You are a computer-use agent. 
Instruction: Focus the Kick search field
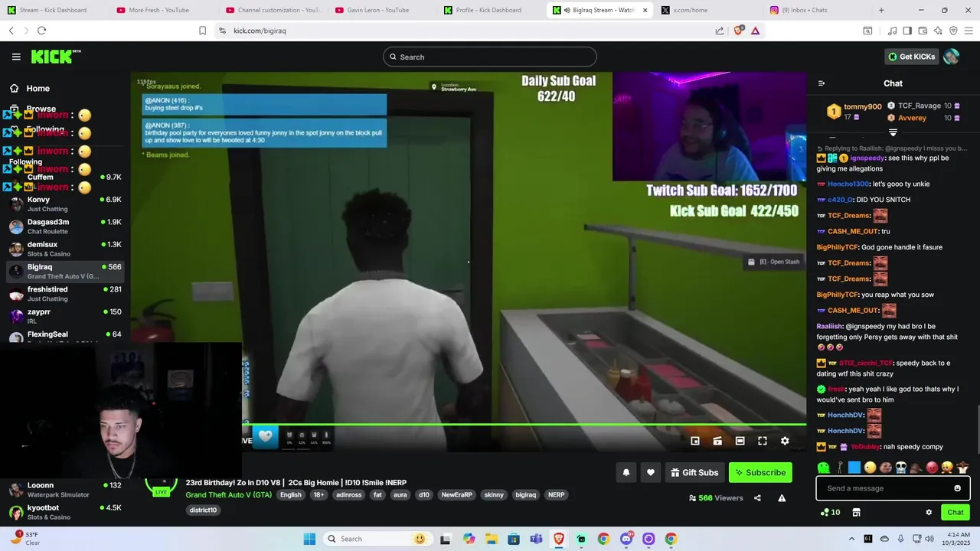(x=490, y=57)
